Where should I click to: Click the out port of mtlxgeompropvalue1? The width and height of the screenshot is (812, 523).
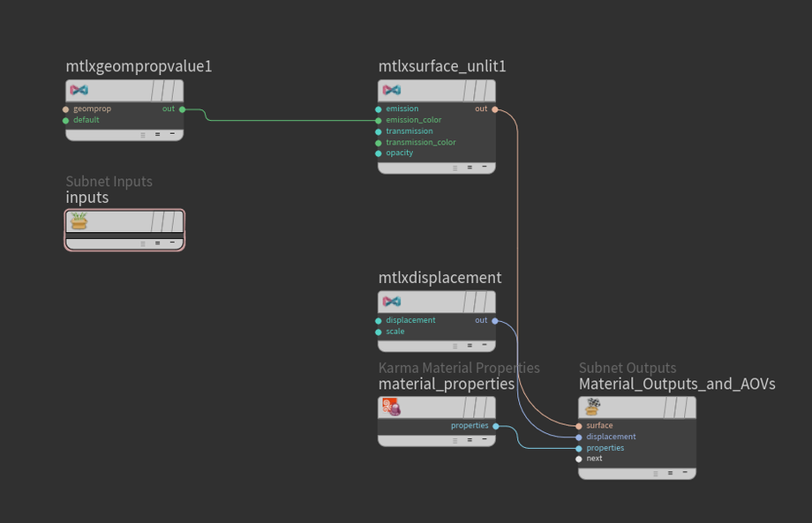point(182,109)
